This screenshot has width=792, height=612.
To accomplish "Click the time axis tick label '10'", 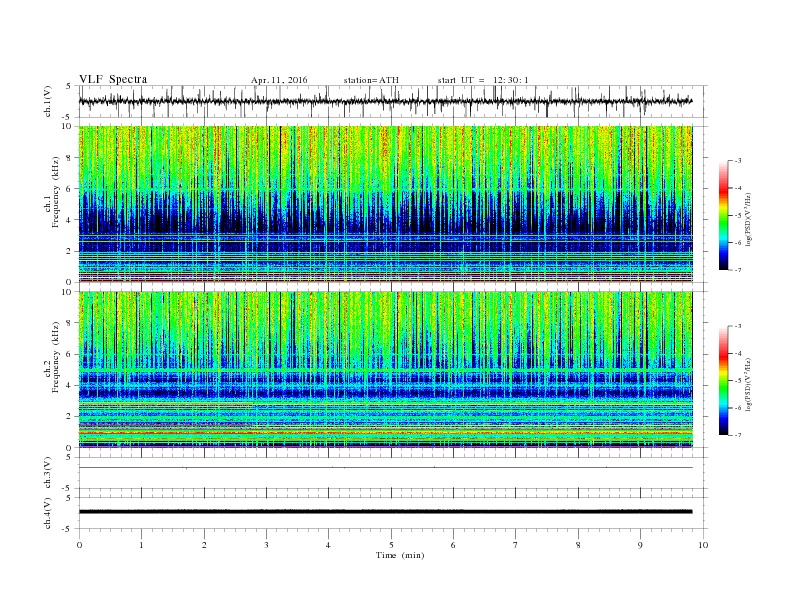I will (x=703, y=545).
